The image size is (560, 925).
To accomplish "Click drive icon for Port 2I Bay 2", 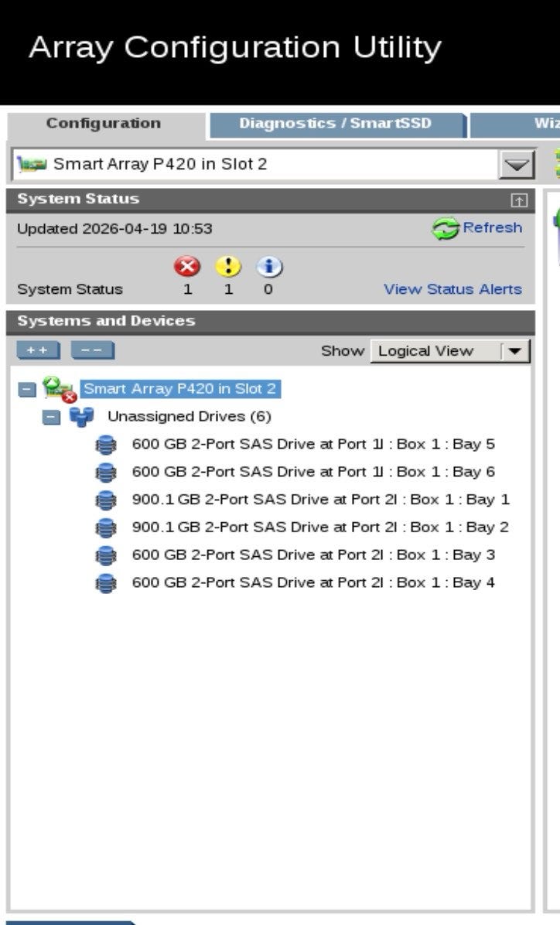I will 106,527.
